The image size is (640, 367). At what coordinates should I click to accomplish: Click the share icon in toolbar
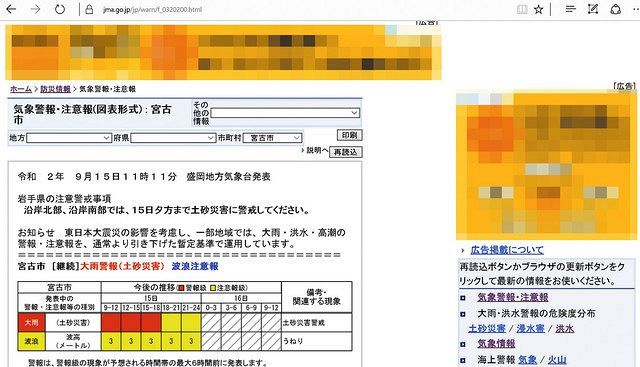[616, 9]
